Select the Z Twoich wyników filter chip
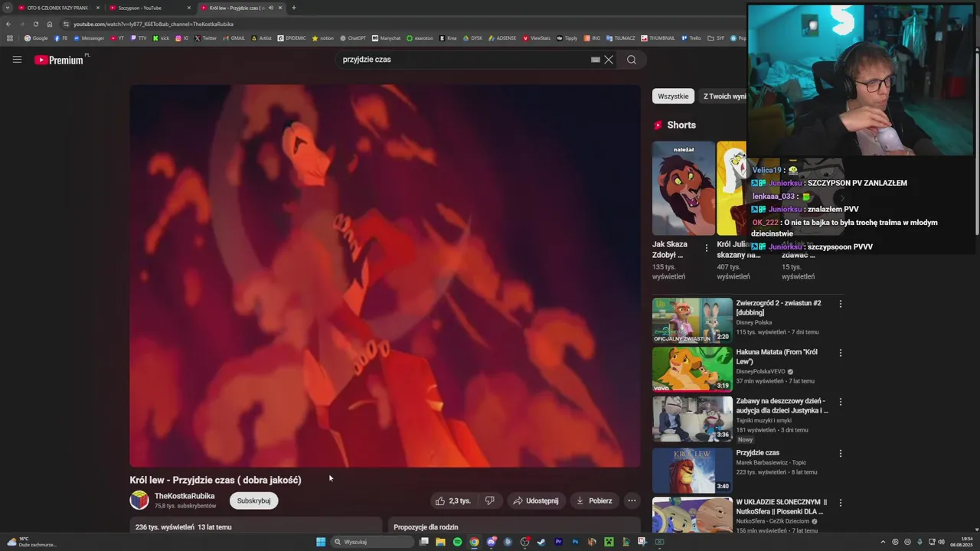Screen dimensions: 980x551 click(724, 96)
